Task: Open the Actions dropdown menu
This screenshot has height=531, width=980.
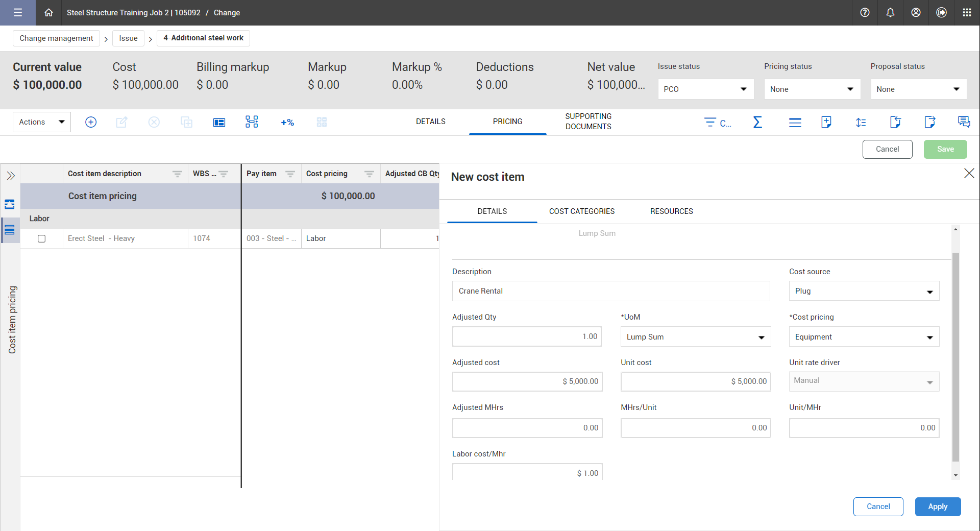Action: [x=42, y=122]
